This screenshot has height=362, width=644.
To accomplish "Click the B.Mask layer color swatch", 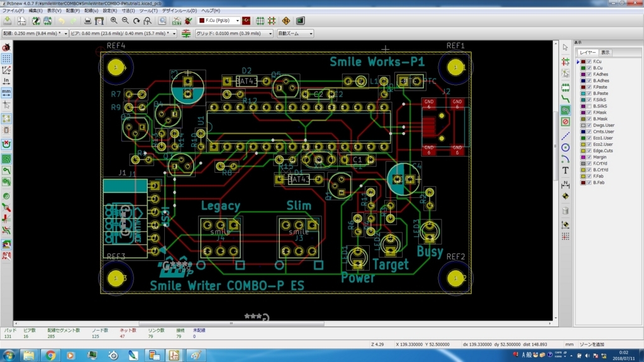I will click(x=583, y=119).
